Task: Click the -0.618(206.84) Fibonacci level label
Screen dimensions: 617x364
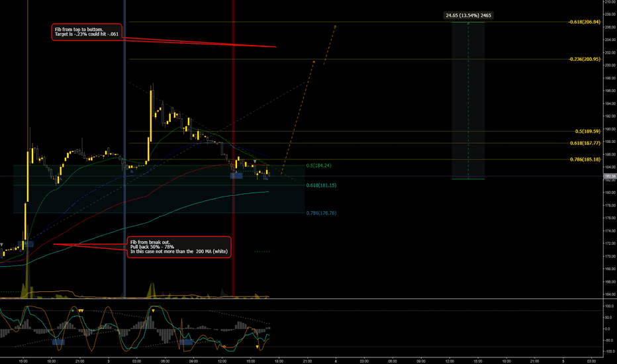Action: (585, 22)
